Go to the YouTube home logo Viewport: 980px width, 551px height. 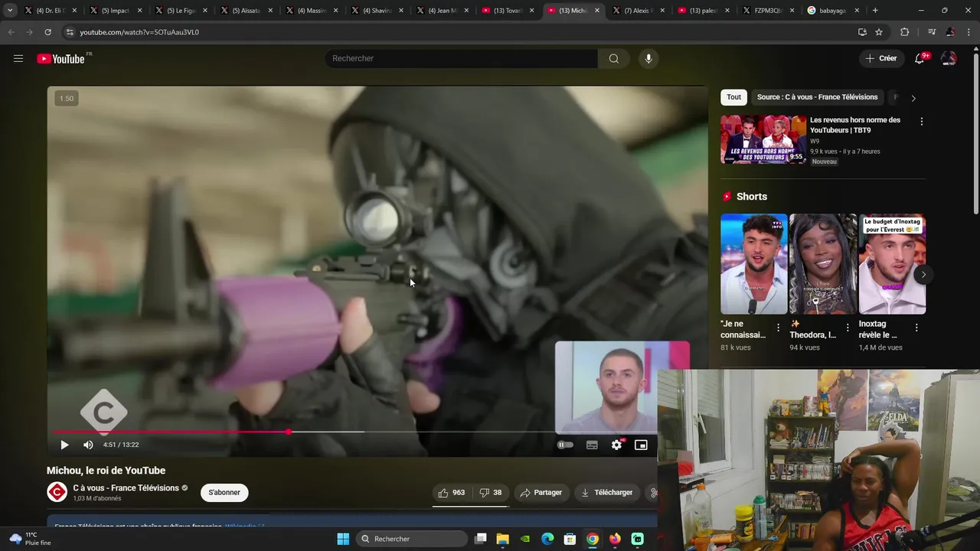pos(60,59)
